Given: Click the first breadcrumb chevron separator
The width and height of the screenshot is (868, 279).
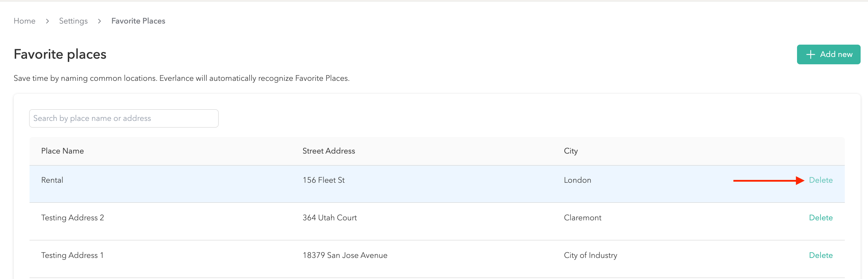Looking at the screenshot, I should pyautogui.click(x=47, y=21).
